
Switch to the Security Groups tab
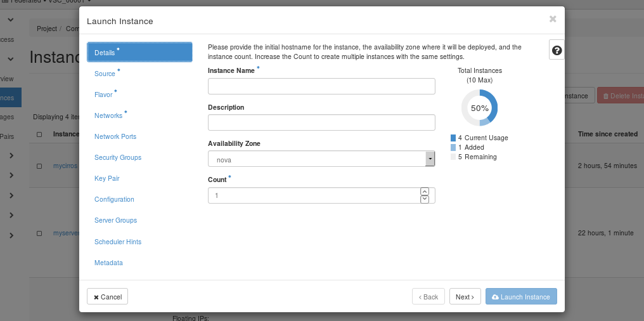(118, 157)
